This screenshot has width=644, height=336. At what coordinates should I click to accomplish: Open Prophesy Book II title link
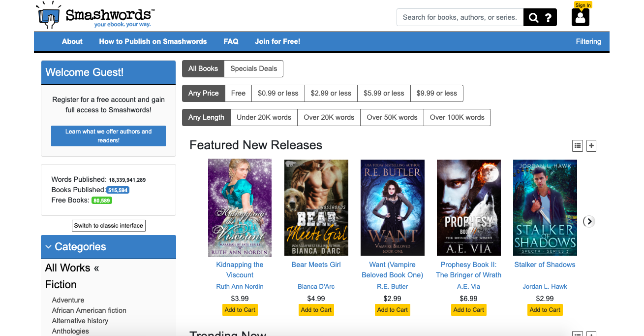(x=469, y=270)
